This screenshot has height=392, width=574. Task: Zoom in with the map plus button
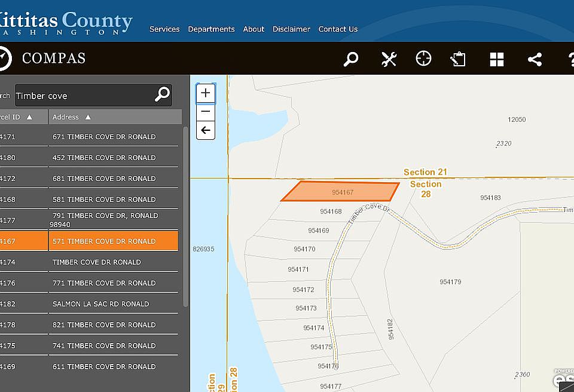206,93
